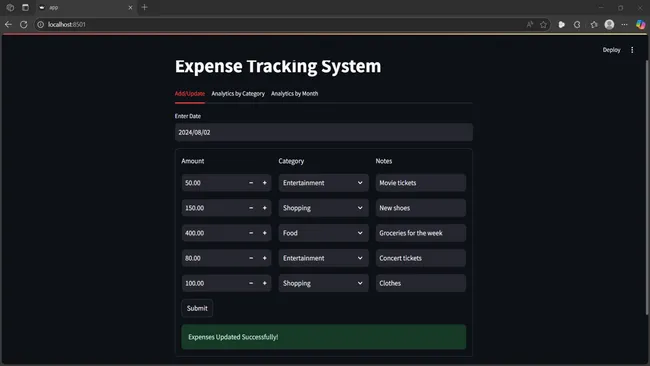Image resolution: width=650 pixels, height=366 pixels.
Task: Open the workspaces icon in title bar
Action: click(x=10, y=7)
